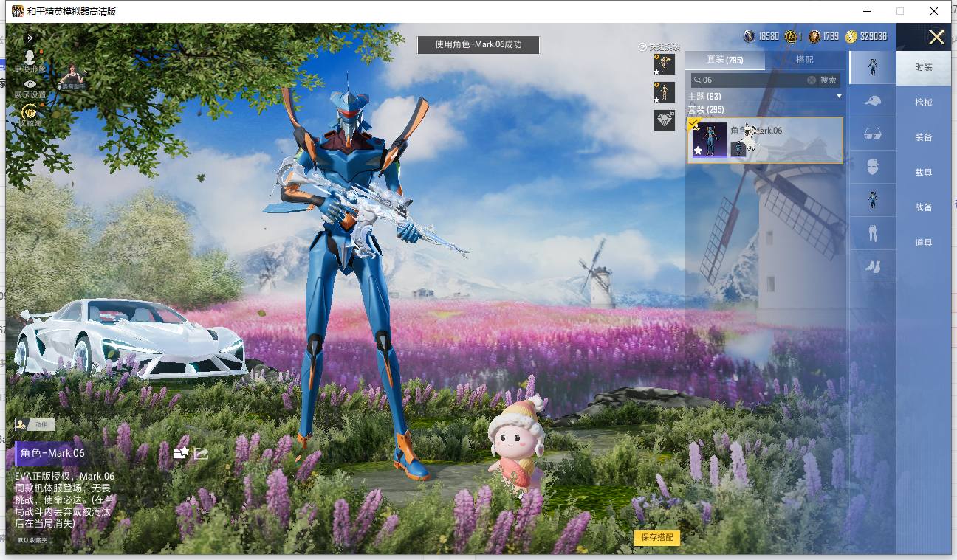Screen dimensions: 957x560
Task: Open the 载具 category tab
Action: point(924,173)
